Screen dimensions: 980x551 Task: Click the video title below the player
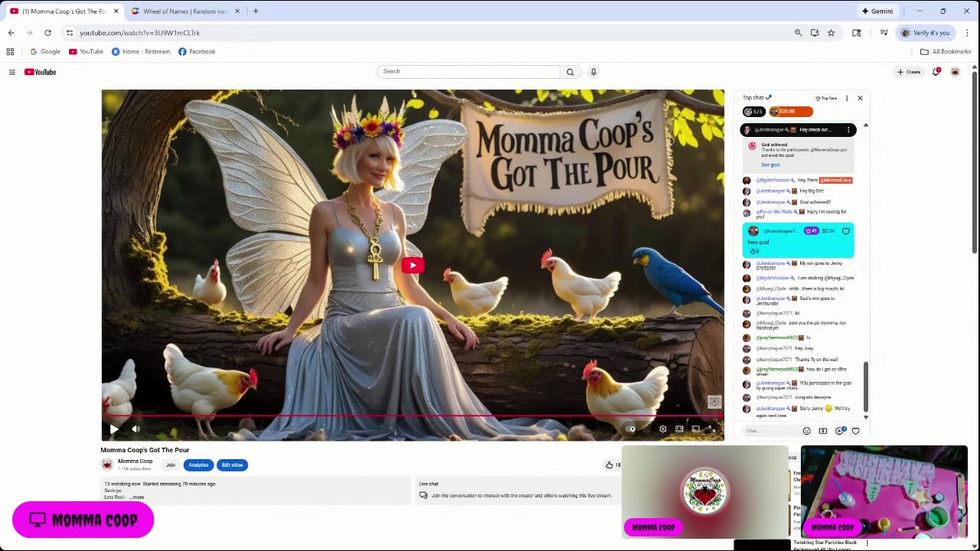(145, 450)
